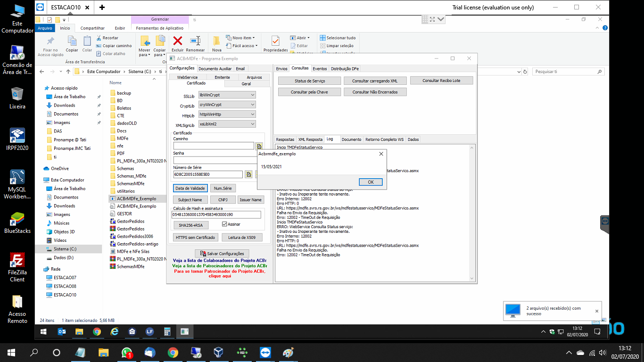Image resolution: width=644 pixels, height=362 pixels.
Task: Open the WebService sub-tab
Action: pos(187,77)
